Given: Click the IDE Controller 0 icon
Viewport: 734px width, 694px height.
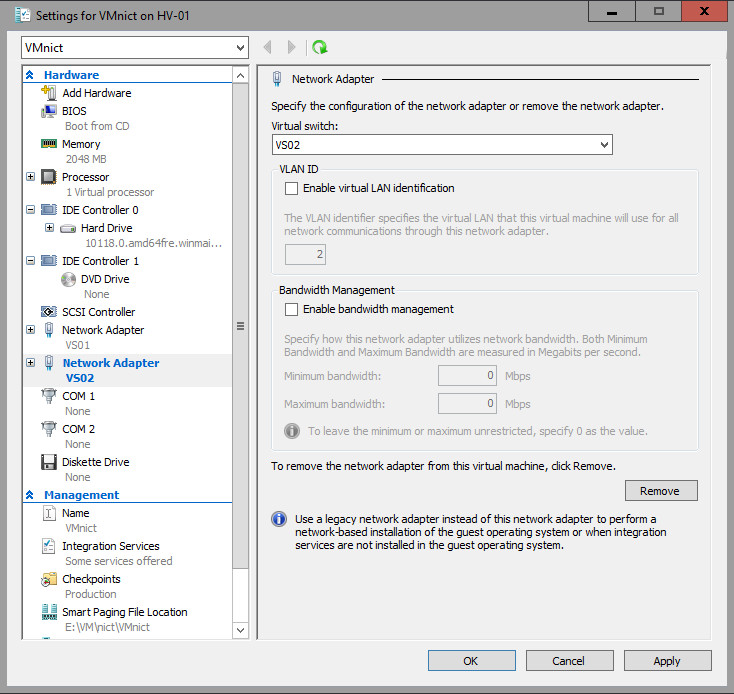Looking at the screenshot, I should 49,210.
